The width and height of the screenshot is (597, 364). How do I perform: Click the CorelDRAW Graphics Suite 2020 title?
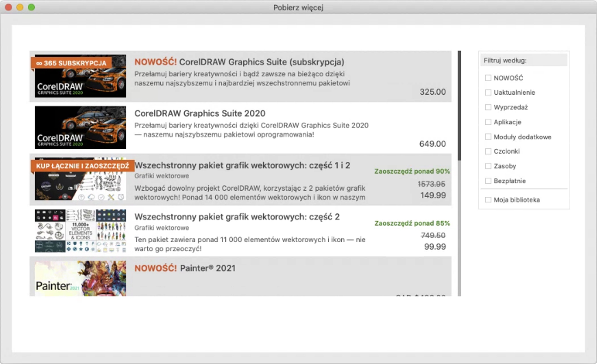[200, 113]
